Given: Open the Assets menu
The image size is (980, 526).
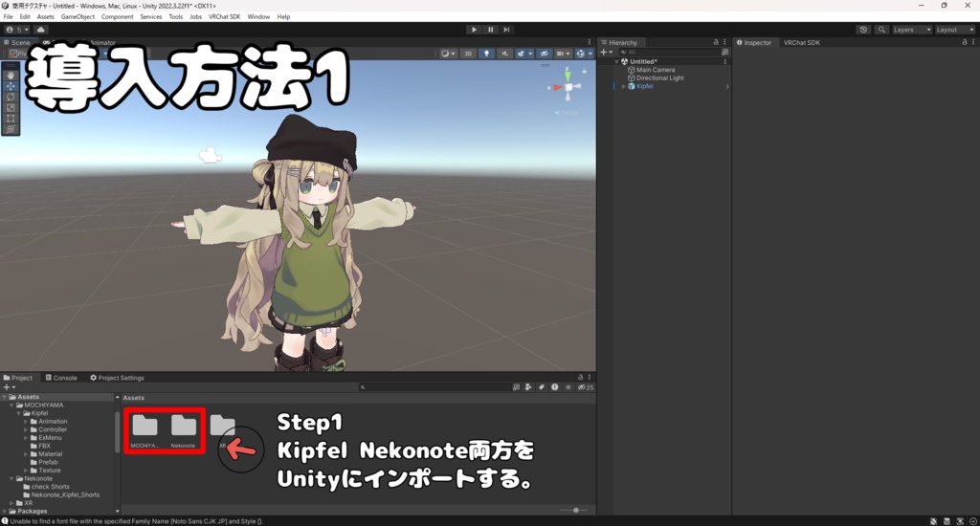Looking at the screenshot, I should pos(46,17).
